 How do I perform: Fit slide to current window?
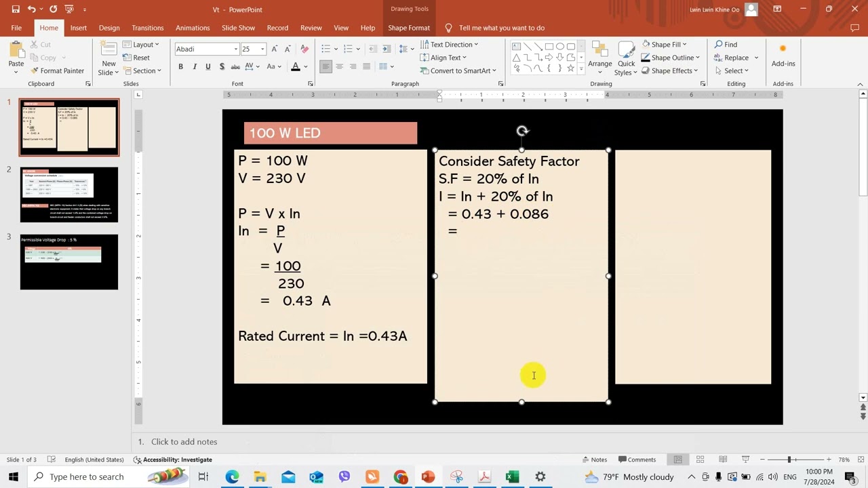point(859,460)
